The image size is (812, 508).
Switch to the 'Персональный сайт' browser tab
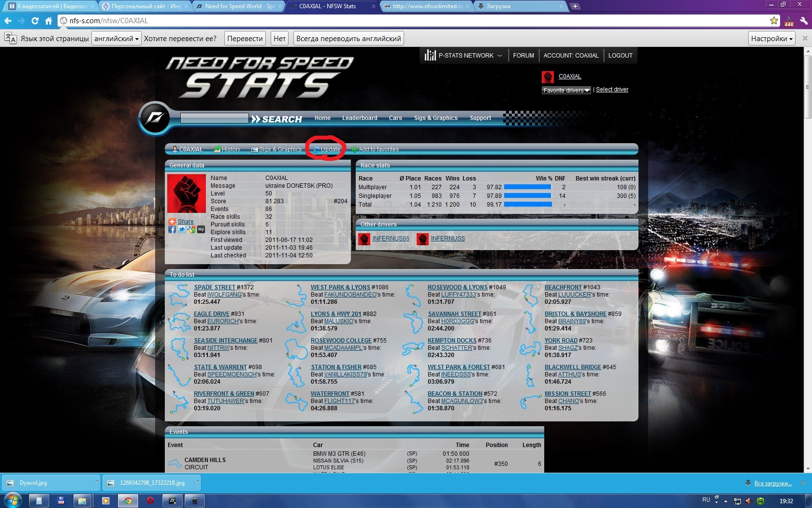click(145, 6)
